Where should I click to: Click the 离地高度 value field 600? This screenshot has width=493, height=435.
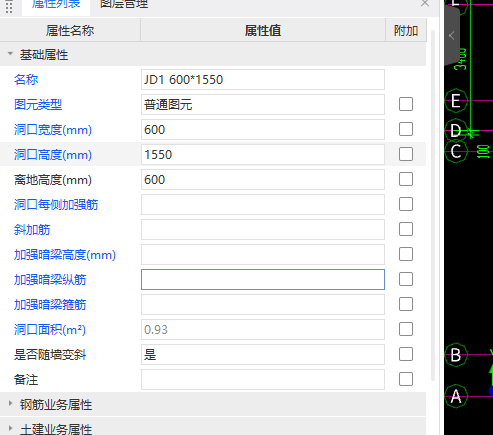[x=263, y=180]
